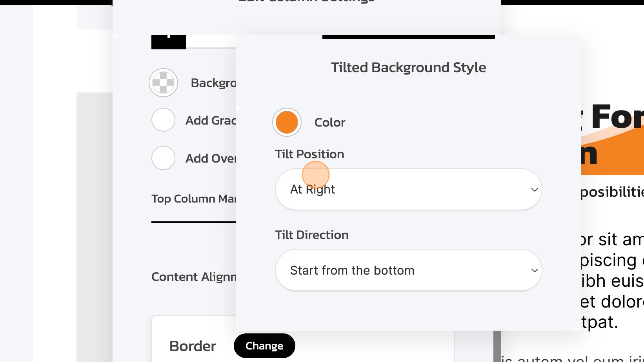Viewport: 644px width, 362px height.
Task: Click the "At Right" selection text
Action: point(312,189)
